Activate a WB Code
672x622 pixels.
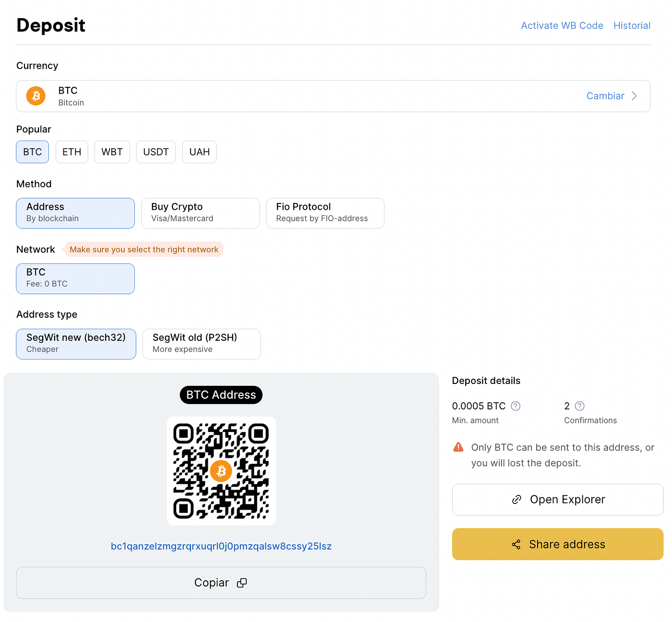pos(562,25)
